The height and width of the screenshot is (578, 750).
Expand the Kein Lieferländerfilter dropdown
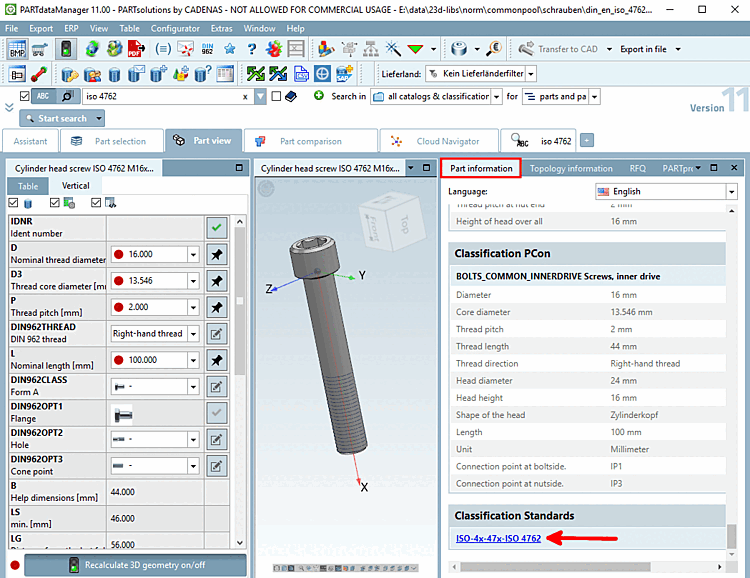pos(530,73)
